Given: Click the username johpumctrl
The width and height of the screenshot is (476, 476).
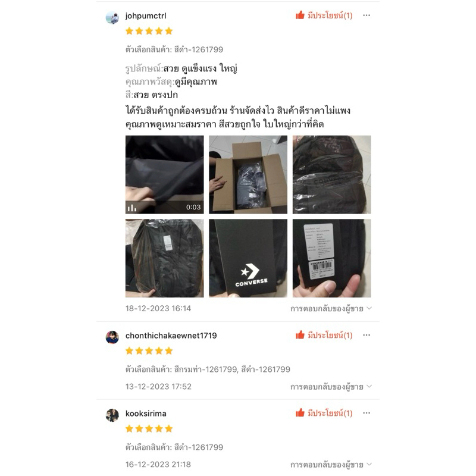Looking at the screenshot, I should pos(146,16).
